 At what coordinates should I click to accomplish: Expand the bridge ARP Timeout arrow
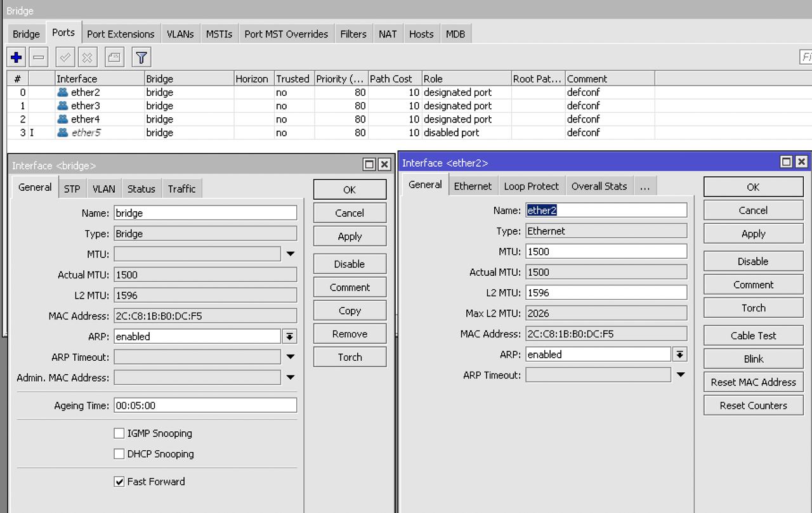pos(290,356)
